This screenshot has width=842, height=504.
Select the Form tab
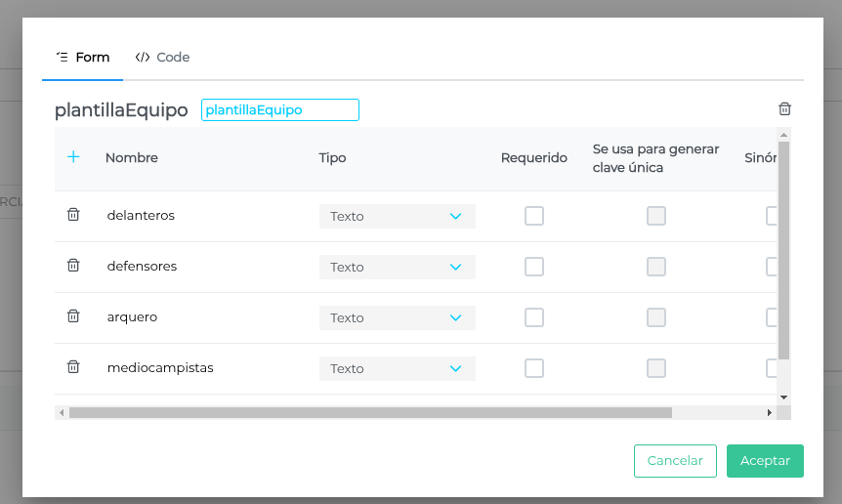[83, 58]
